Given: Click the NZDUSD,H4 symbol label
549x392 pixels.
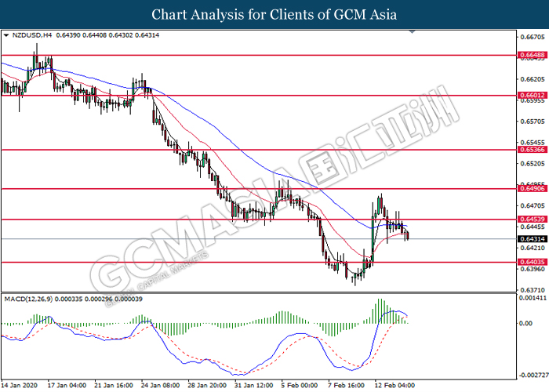Looking at the screenshot, I should click(x=32, y=35).
